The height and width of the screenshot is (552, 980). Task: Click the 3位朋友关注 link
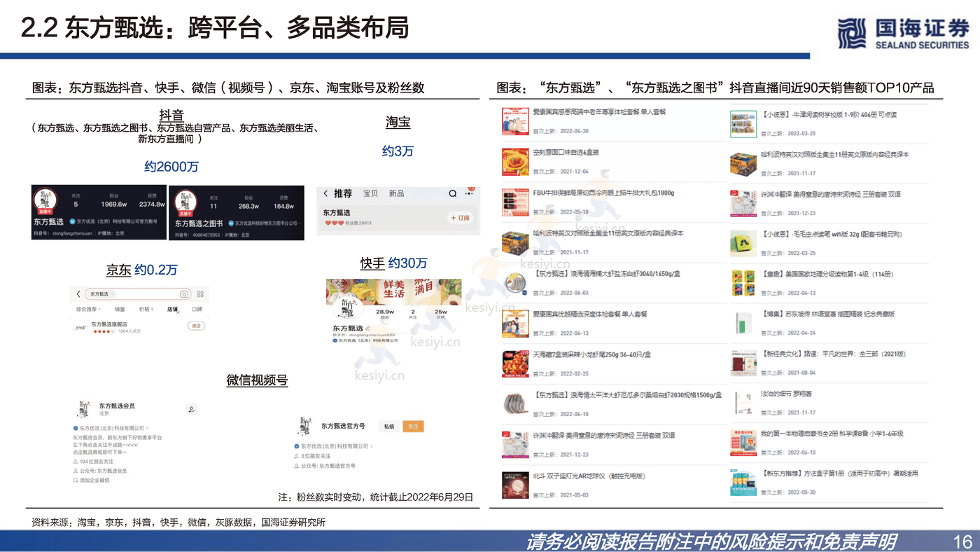[x=311, y=455]
